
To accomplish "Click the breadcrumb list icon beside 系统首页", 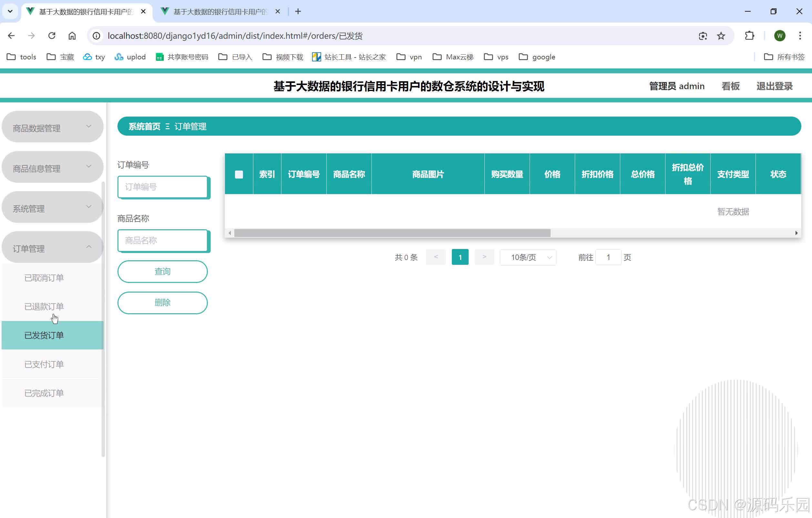I will pos(167,127).
